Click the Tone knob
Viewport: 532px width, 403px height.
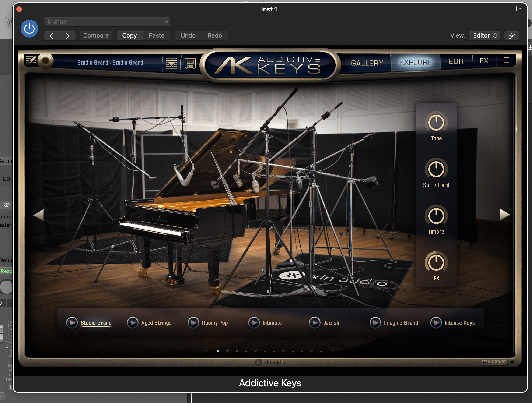(x=436, y=122)
